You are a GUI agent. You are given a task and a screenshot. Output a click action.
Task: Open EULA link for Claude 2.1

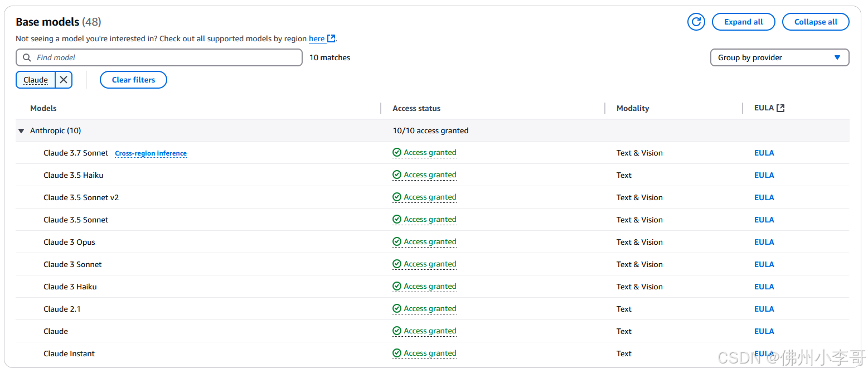coord(764,309)
